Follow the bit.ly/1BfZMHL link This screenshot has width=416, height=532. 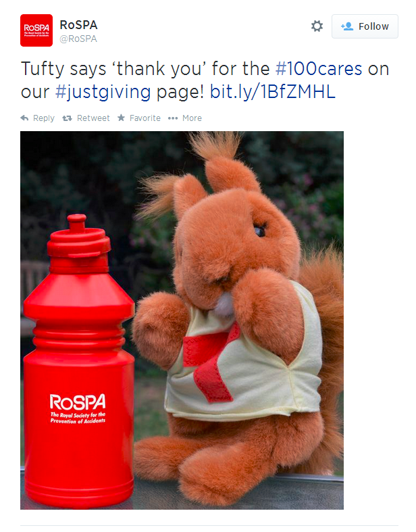click(x=273, y=92)
